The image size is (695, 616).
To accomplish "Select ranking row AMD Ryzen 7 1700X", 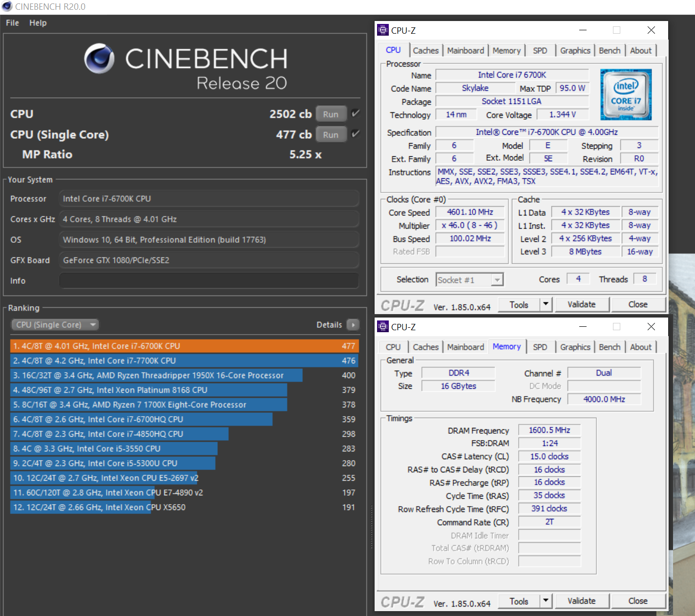I will tap(185, 404).
